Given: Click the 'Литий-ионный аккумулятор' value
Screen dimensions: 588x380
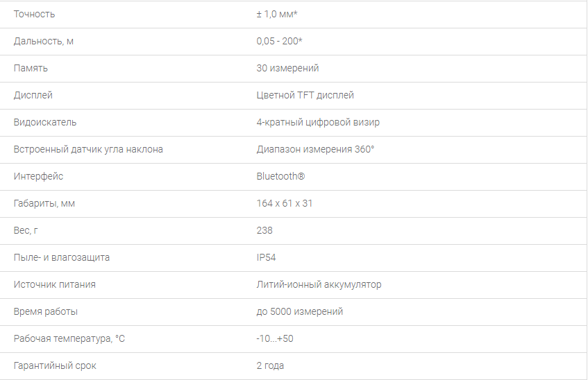Looking at the screenshot, I should 319,284.
